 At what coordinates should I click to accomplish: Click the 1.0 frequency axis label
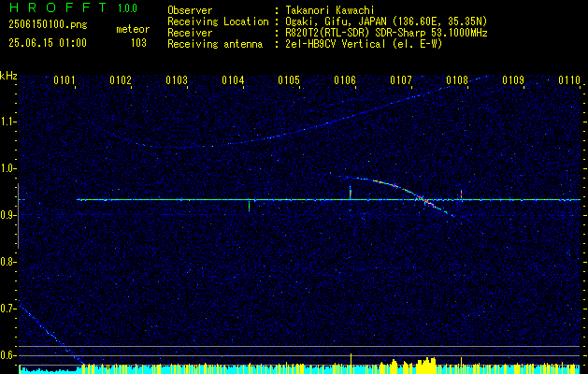point(7,168)
